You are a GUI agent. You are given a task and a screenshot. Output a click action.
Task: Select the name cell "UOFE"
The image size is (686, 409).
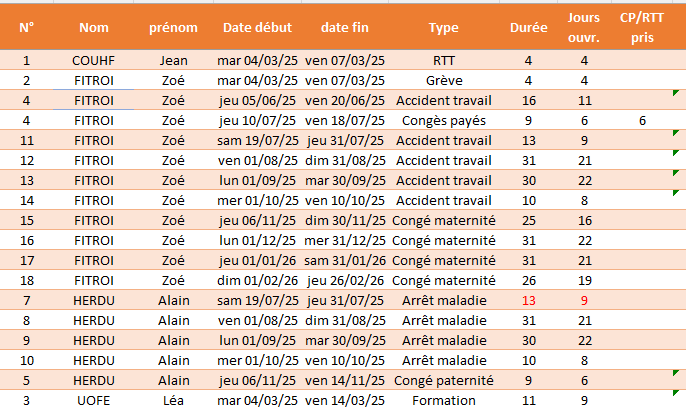[x=94, y=400]
